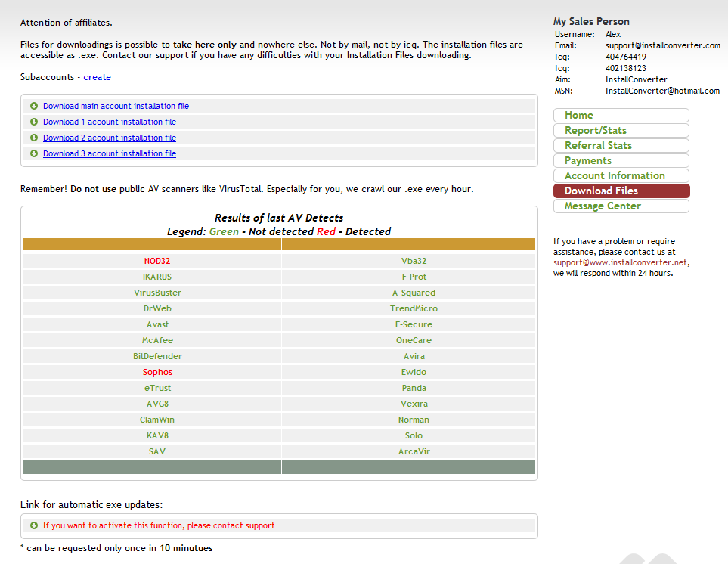Open the Payments menu item
This screenshot has height=564, width=728.
[621, 160]
